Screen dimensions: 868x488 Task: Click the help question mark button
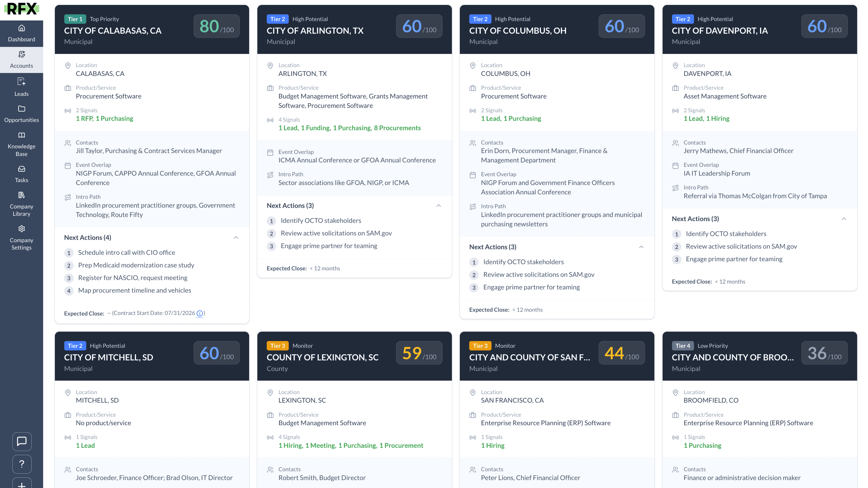22,464
